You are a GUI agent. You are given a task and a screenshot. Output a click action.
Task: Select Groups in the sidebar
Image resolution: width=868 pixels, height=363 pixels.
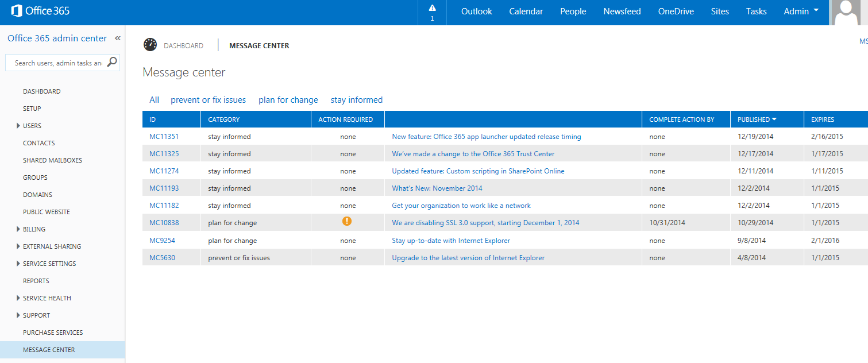[x=35, y=177]
